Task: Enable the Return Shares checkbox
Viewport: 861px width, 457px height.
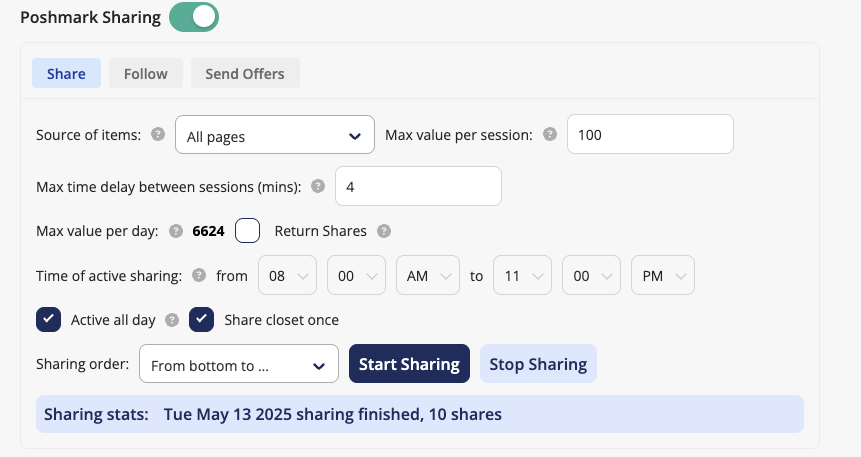Action: 248,231
